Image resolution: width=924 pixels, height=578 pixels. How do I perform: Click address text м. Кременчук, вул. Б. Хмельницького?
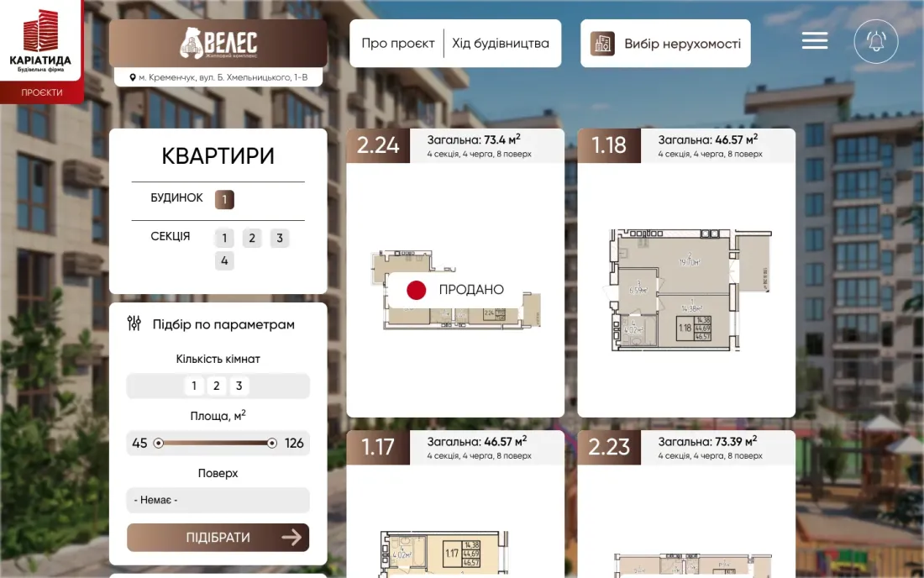[x=223, y=77]
